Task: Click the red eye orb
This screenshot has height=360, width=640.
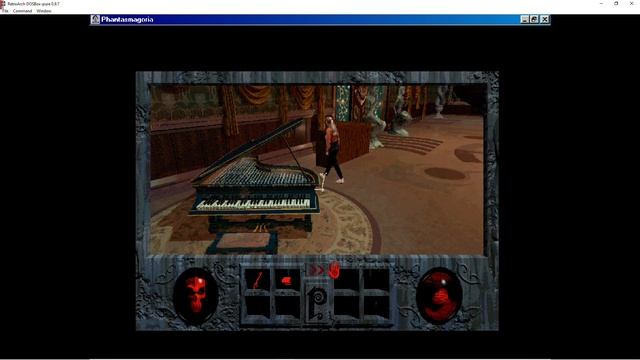Action: click(439, 296)
